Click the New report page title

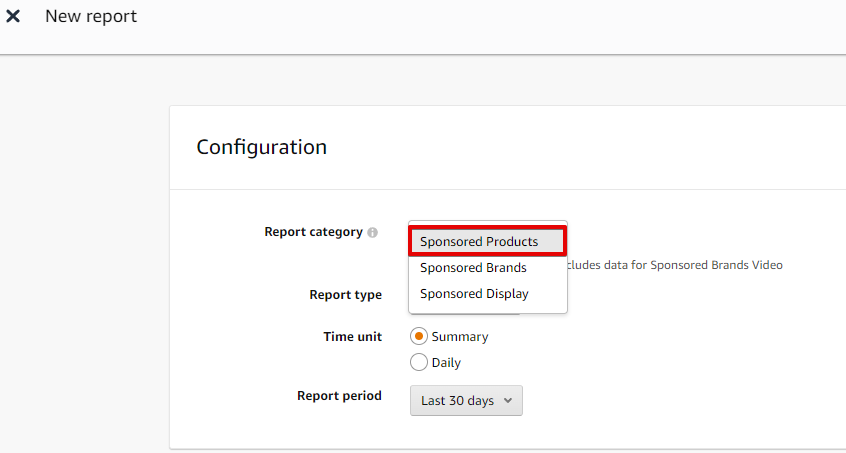tap(91, 17)
